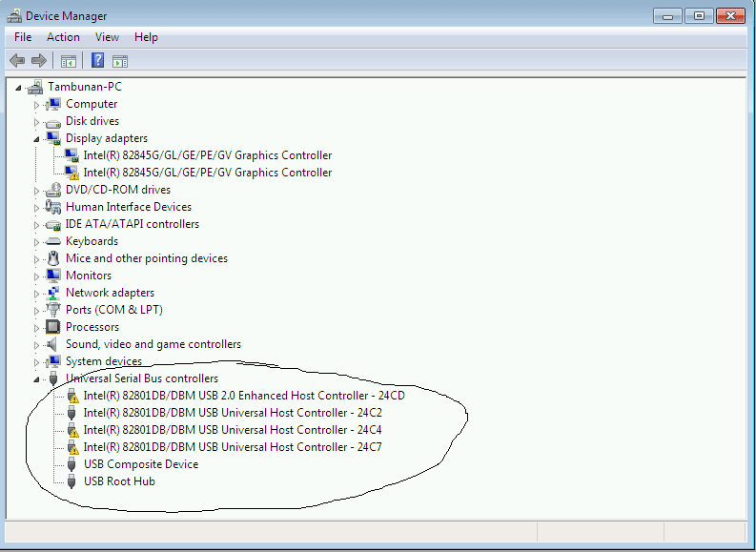Click the show/hide action pane toolbar icon

[x=120, y=61]
